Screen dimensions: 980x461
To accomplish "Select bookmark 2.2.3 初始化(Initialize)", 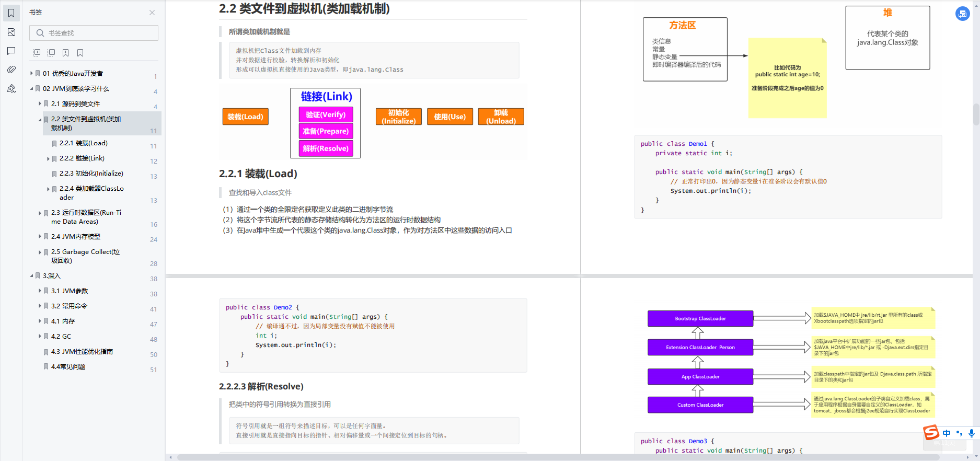I will (x=91, y=174).
